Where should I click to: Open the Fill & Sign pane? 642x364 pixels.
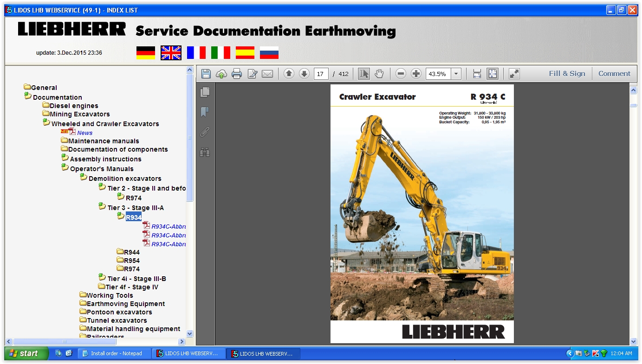coord(567,73)
